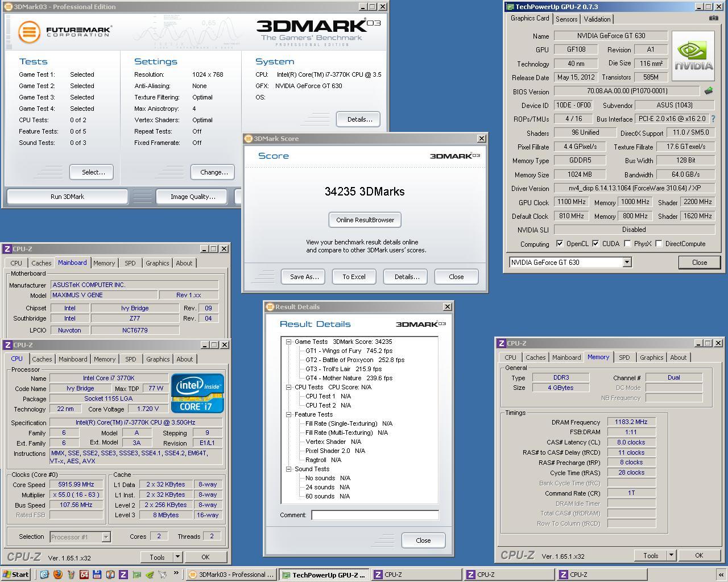728x582 pixels.
Task: Open the Caches tab in CPU-Z CPU window
Action: click(x=42, y=359)
